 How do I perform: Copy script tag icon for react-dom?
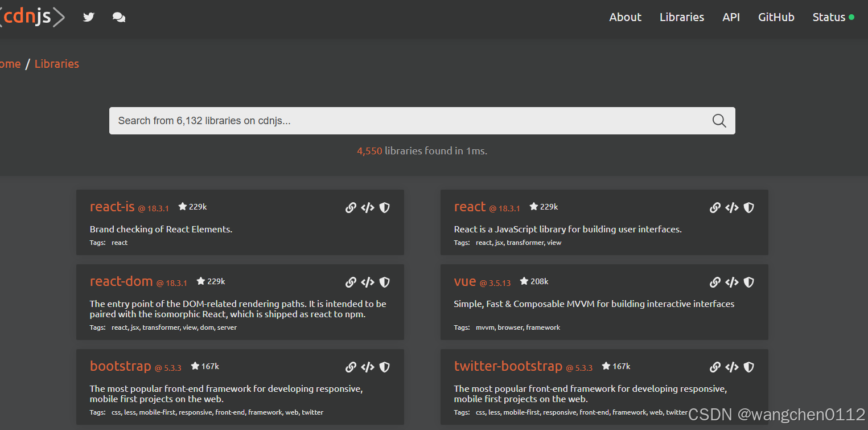(368, 282)
